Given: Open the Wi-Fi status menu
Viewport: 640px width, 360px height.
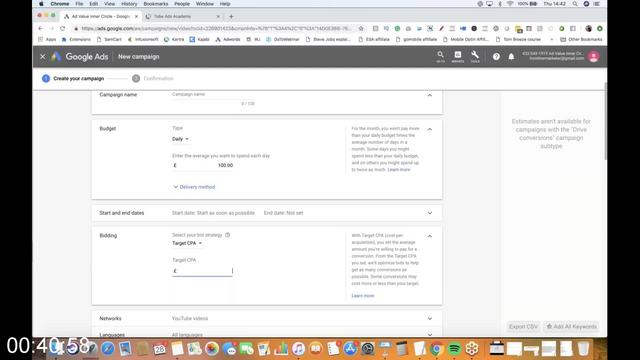Looking at the screenshot, I should [x=510, y=4].
